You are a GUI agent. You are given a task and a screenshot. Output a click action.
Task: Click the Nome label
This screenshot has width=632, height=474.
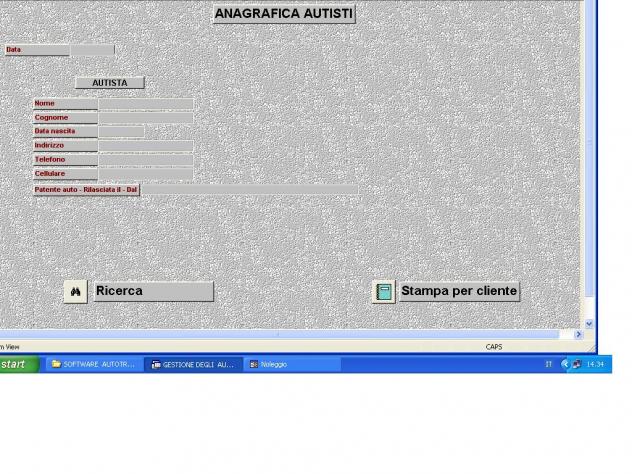[x=65, y=104]
